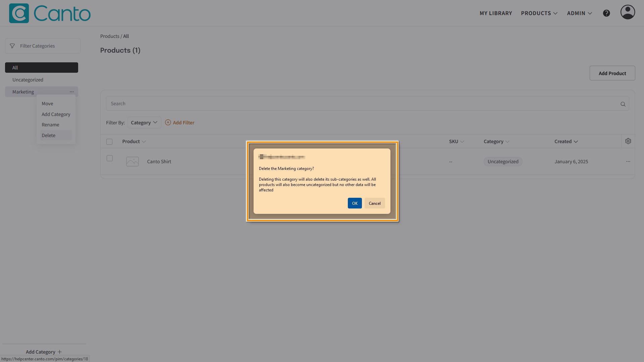
Task: Click the Products (1) heading
Action: coord(120,50)
